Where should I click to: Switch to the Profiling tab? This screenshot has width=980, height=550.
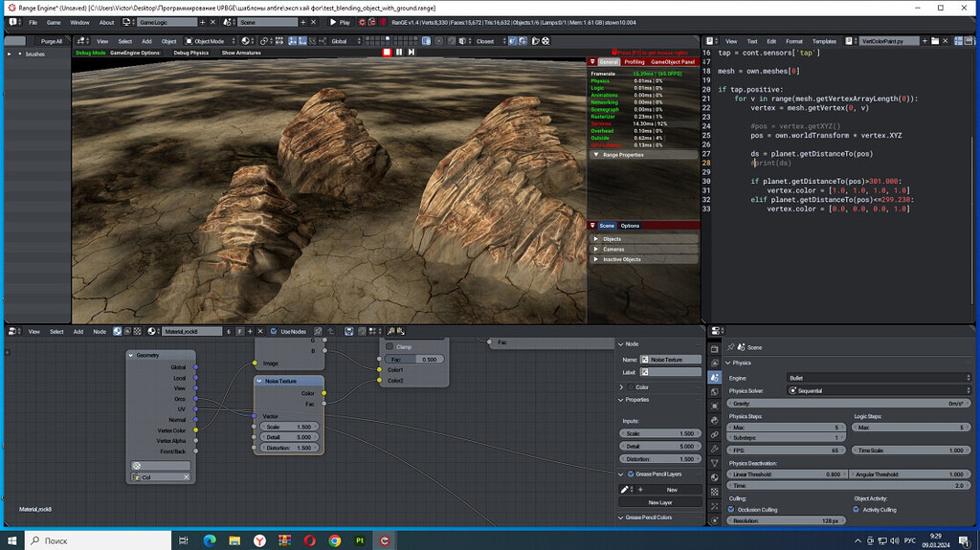tap(634, 62)
